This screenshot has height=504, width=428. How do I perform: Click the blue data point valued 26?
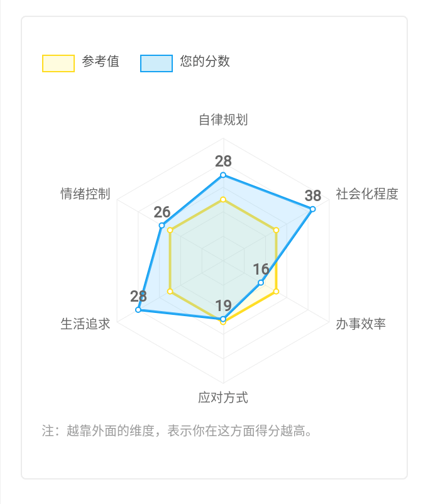(162, 226)
